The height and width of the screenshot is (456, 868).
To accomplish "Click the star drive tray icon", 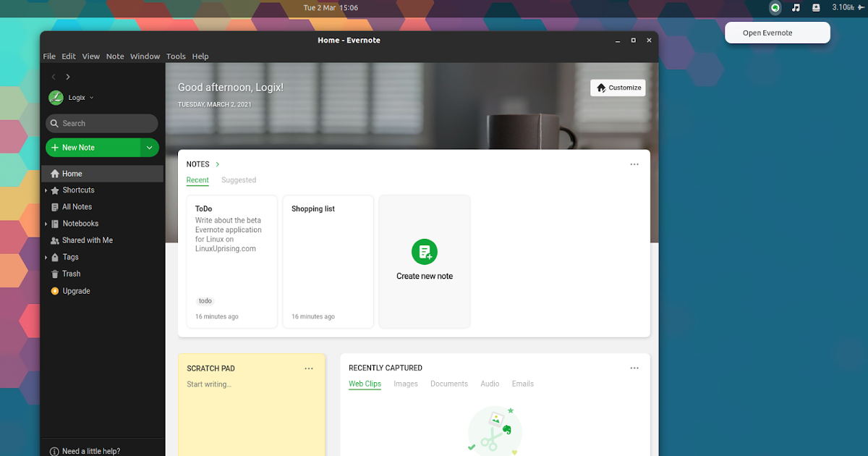I will click(x=816, y=8).
